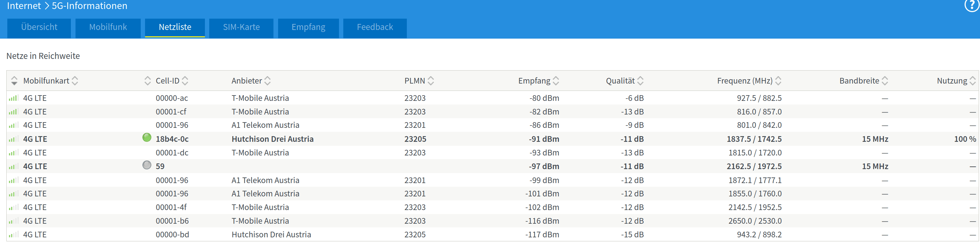This screenshot has height=242, width=980.
Task: Click signal bars icon of T-Mobile 00000-ac row
Action: [x=13, y=98]
